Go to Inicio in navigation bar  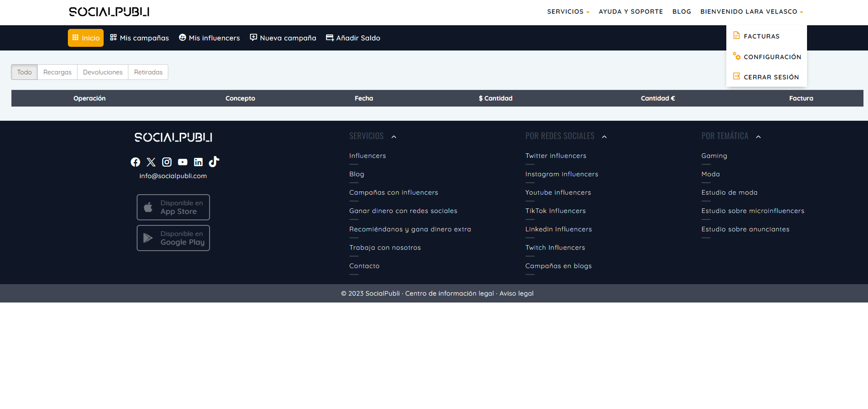86,38
